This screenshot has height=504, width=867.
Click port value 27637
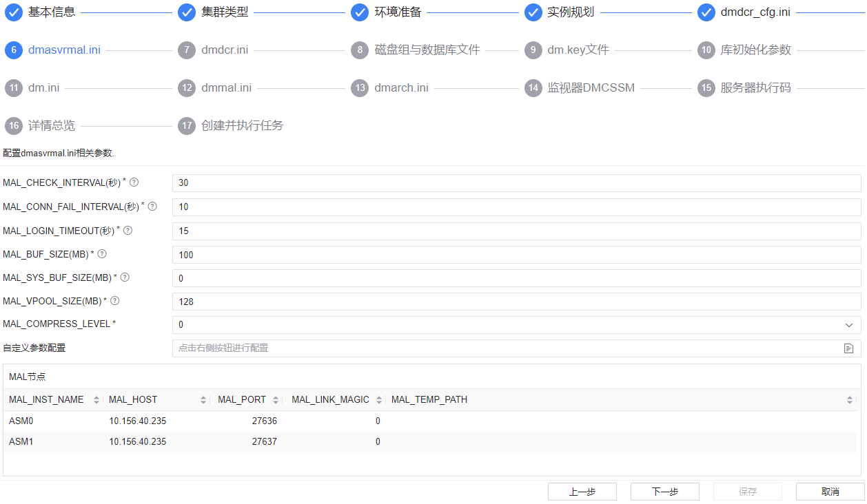pyautogui.click(x=265, y=441)
